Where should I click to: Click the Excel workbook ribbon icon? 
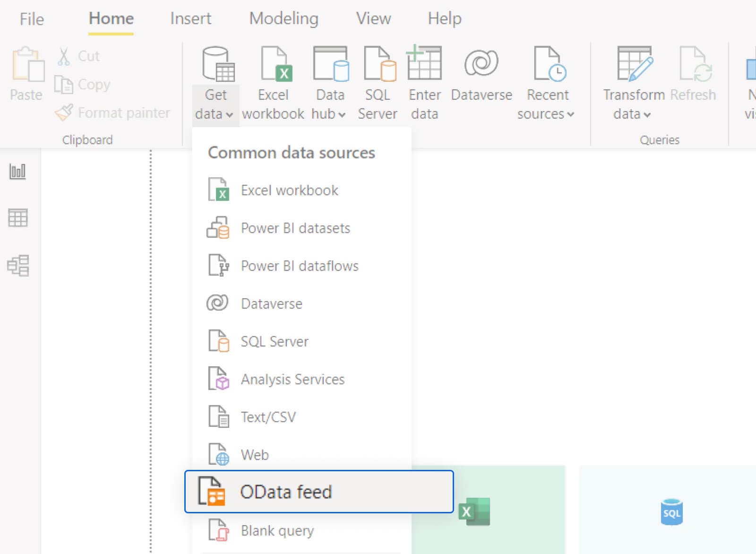[276, 64]
